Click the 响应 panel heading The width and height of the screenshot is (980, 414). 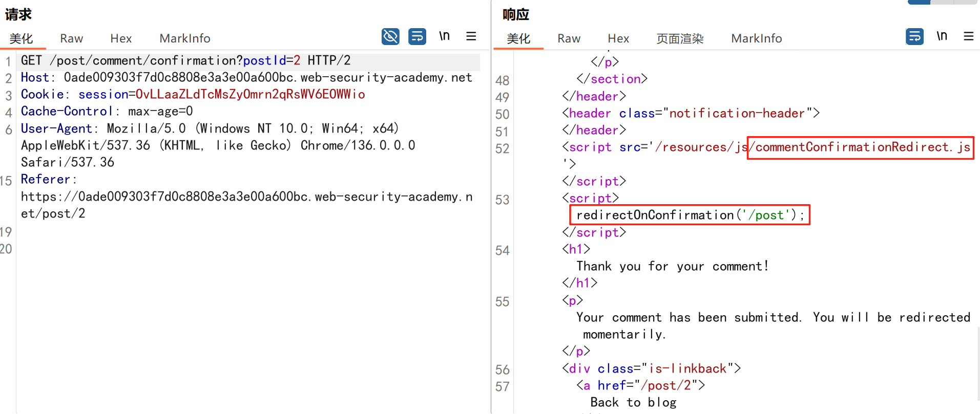[x=516, y=14]
